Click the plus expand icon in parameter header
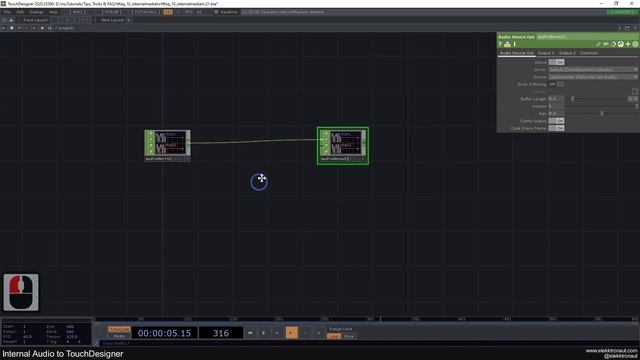The width and height of the screenshot is (640, 360). 628,44
